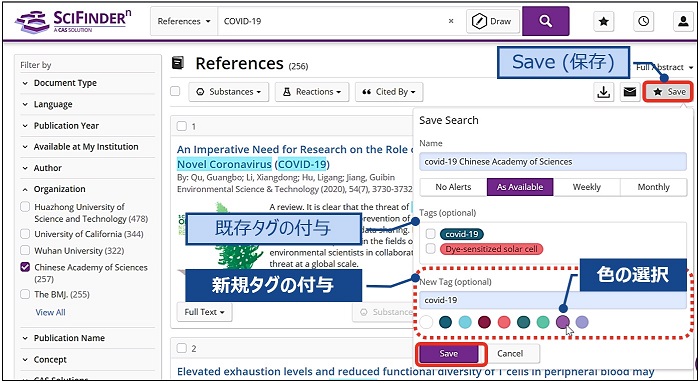Cancel the Save Search dialog
The image size is (700, 383).
click(x=510, y=354)
